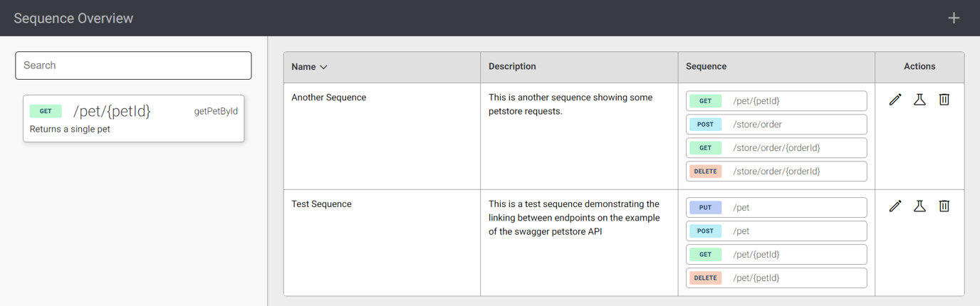Viewport: 980px width, 306px height.
Task: Click the plus icon to add a sequence
Action: 954,18
